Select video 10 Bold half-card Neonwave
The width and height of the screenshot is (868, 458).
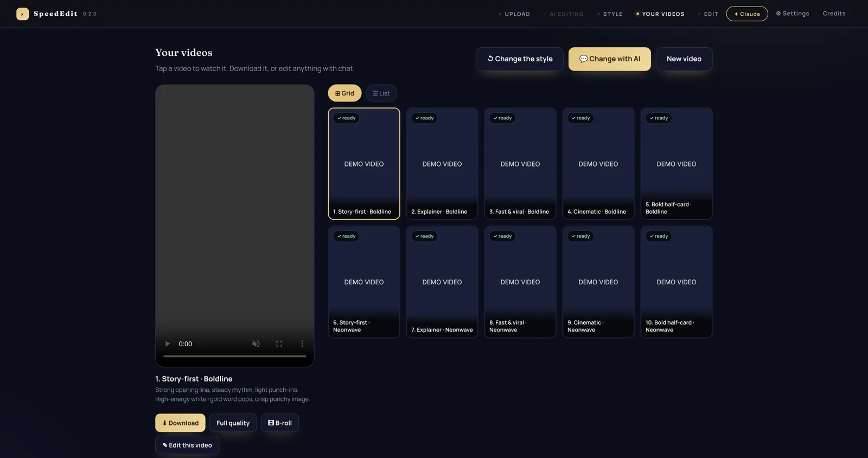(x=676, y=282)
